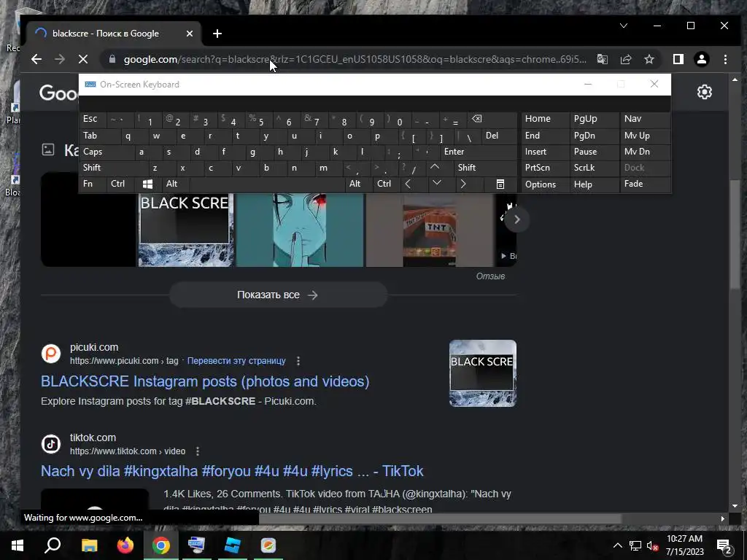Go back with Chrome's back arrow
Image resolution: width=747 pixels, height=560 pixels.
(x=36, y=59)
